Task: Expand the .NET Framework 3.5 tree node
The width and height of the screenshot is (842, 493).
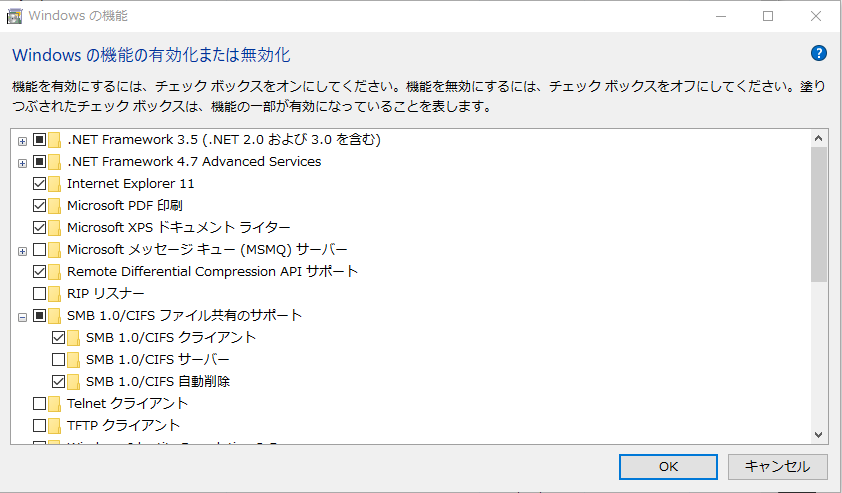Action: (22, 141)
